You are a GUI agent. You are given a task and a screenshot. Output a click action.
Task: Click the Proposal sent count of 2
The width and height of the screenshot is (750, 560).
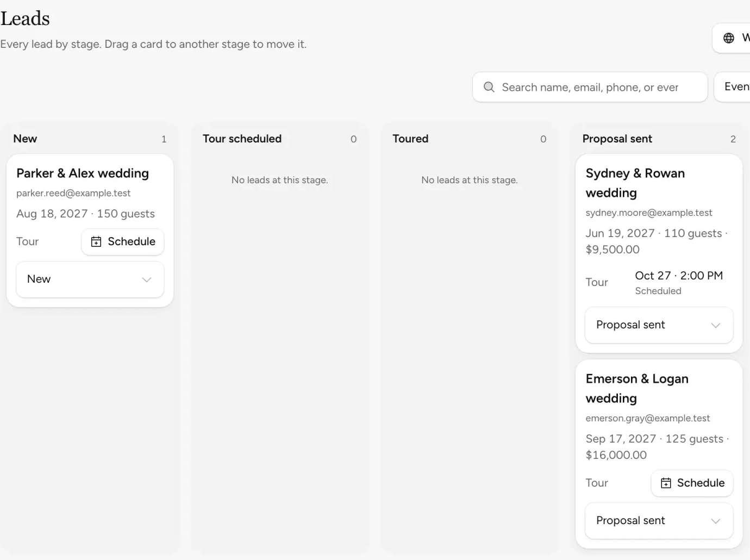(x=733, y=140)
